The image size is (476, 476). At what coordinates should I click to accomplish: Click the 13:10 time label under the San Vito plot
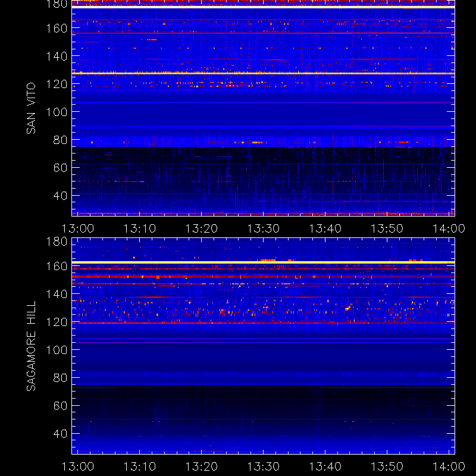pyautogui.click(x=140, y=228)
